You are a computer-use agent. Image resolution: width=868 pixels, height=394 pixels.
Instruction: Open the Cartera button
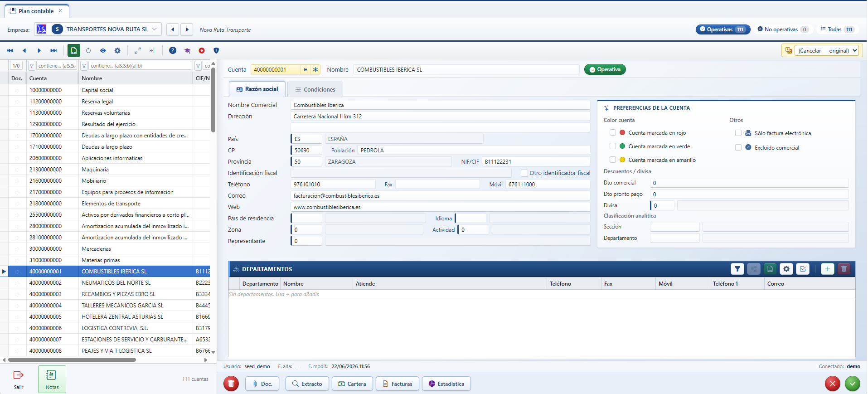click(352, 384)
